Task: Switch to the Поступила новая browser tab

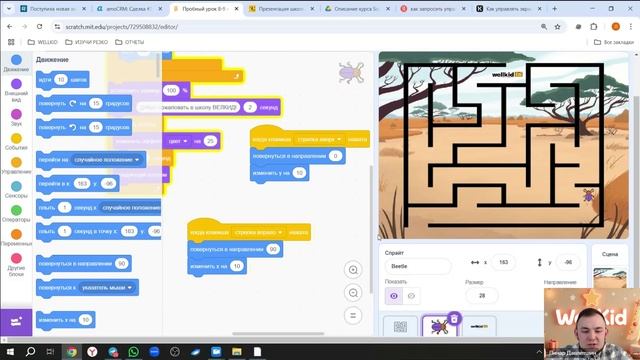Action: [53, 9]
